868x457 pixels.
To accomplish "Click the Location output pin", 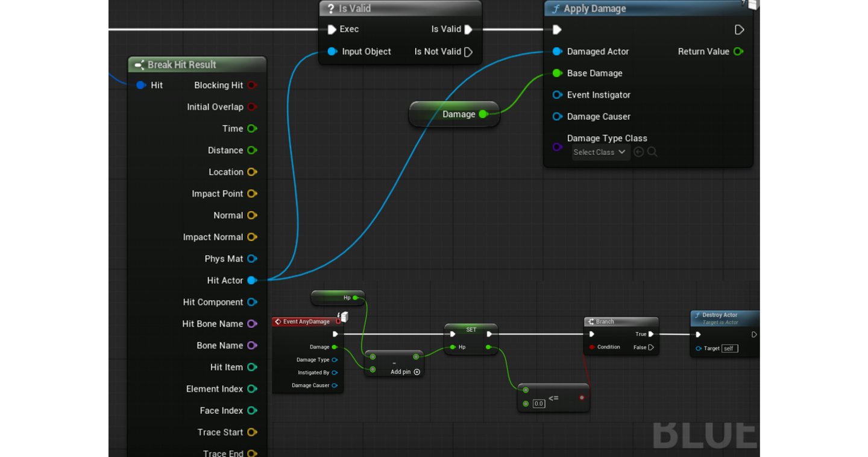I will pyautogui.click(x=252, y=172).
